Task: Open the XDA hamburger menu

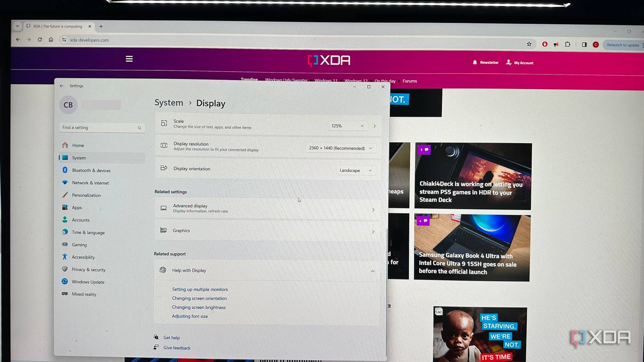Action: click(x=129, y=59)
